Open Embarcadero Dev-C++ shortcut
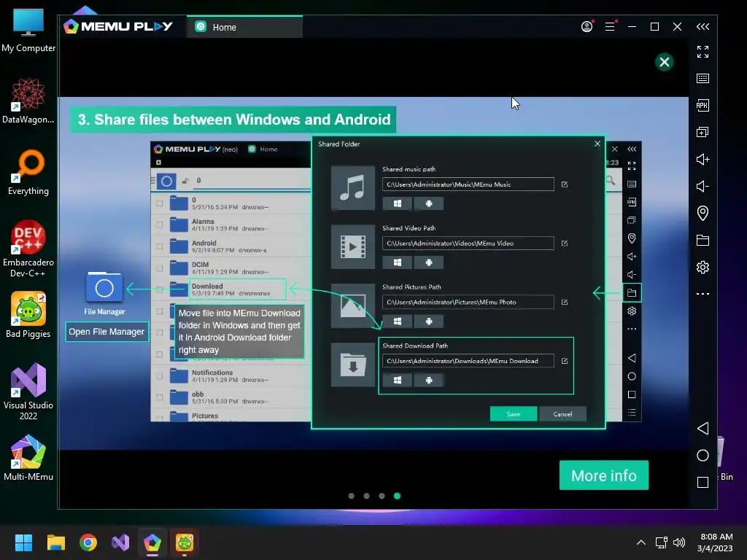This screenshot has width=747, height=560. pyautogui.click(x=28, y=249)
